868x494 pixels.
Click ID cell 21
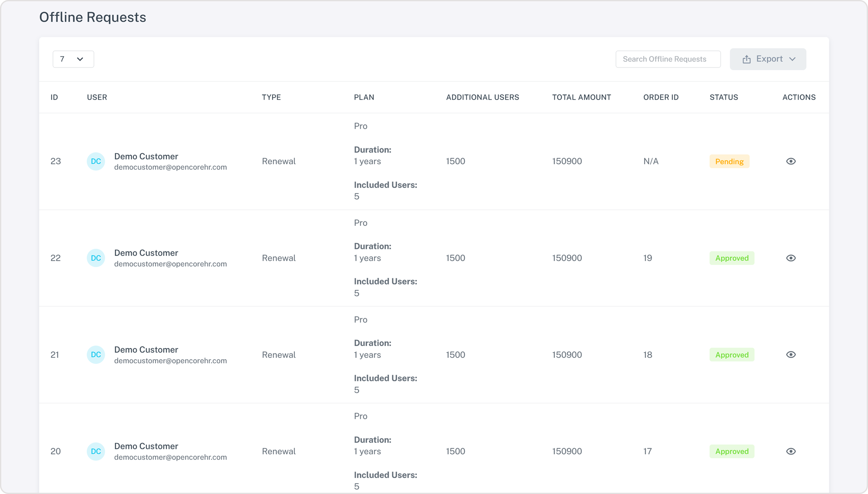[55, 354]
